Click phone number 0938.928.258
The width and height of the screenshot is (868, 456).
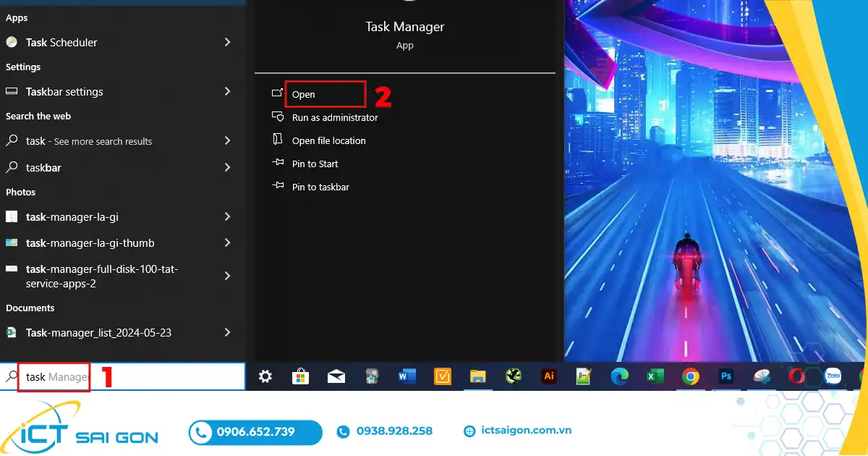point(394,431)
